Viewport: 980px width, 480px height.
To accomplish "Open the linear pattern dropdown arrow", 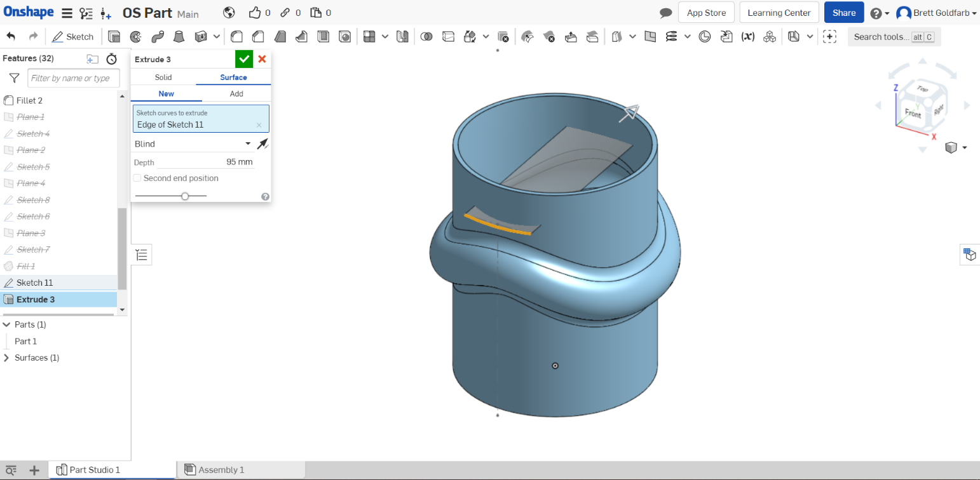I will click(385, 36).
